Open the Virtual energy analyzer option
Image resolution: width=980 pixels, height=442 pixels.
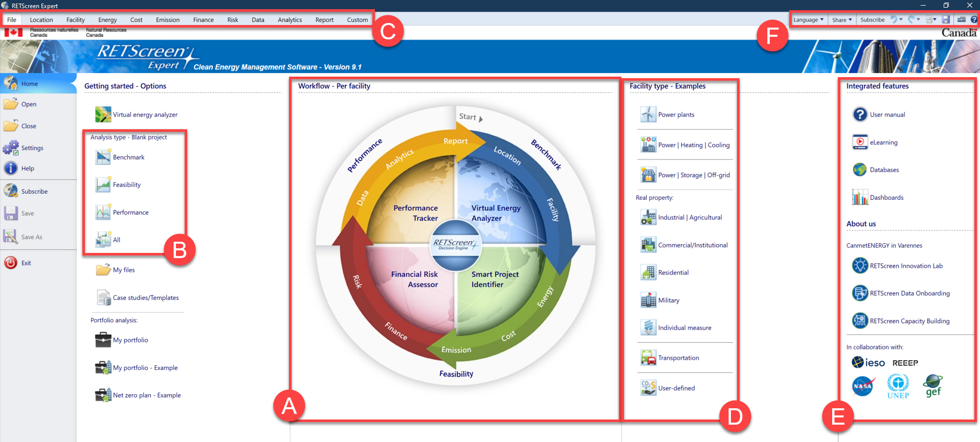point(136,114)
